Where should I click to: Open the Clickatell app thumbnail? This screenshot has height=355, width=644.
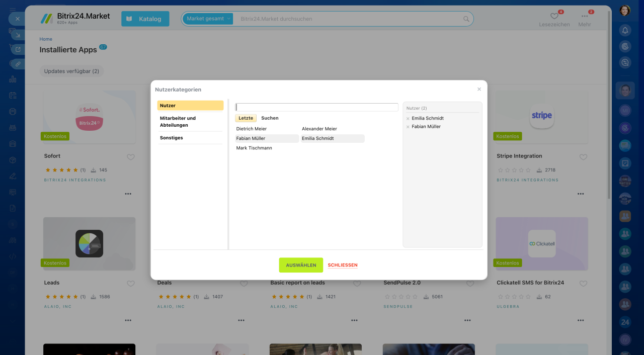(x=541, y=243)
